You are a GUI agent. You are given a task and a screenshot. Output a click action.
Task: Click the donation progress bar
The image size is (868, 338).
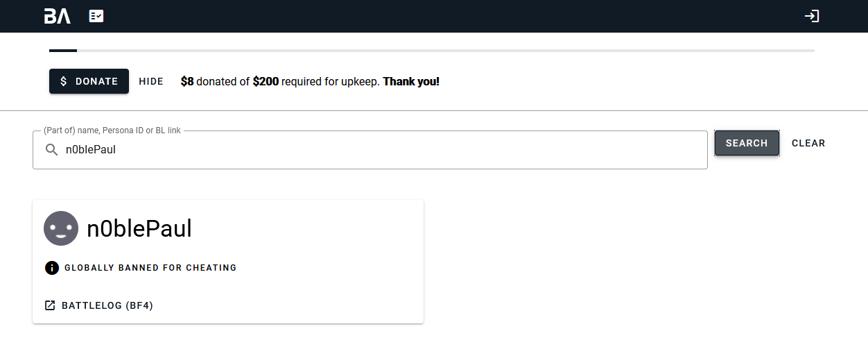pos(431,51)
